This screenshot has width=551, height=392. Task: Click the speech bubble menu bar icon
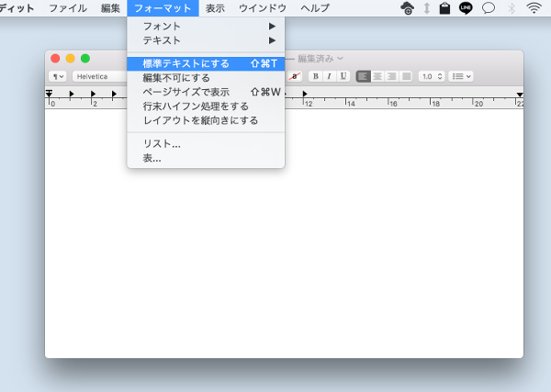click(x=489, y=8)
